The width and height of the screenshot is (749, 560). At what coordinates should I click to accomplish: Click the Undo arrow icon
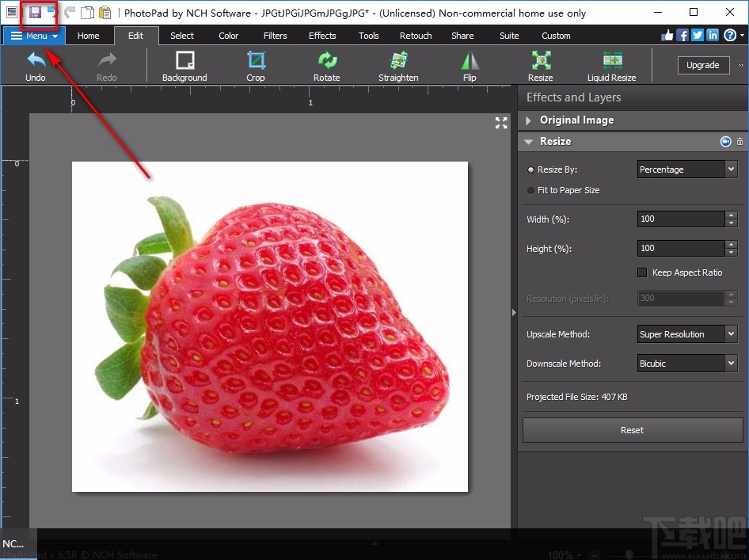click(x=36, y=60)
